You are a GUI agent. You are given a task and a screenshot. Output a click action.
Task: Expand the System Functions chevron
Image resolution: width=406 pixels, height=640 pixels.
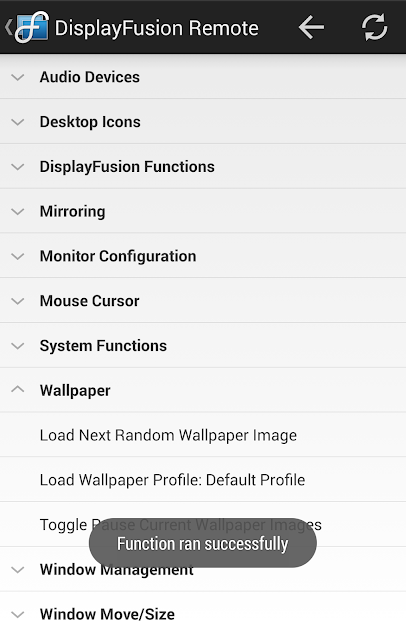click(x=18, y=346)
